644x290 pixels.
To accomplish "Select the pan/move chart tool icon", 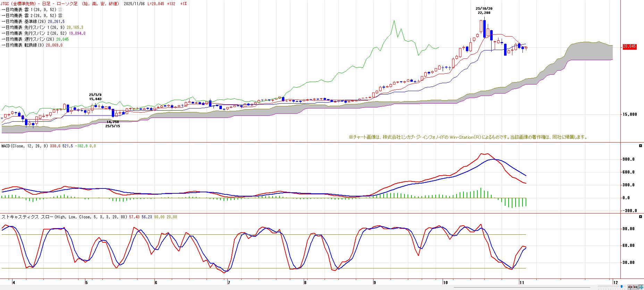I will pyautogui.click(x=641, y=287).
